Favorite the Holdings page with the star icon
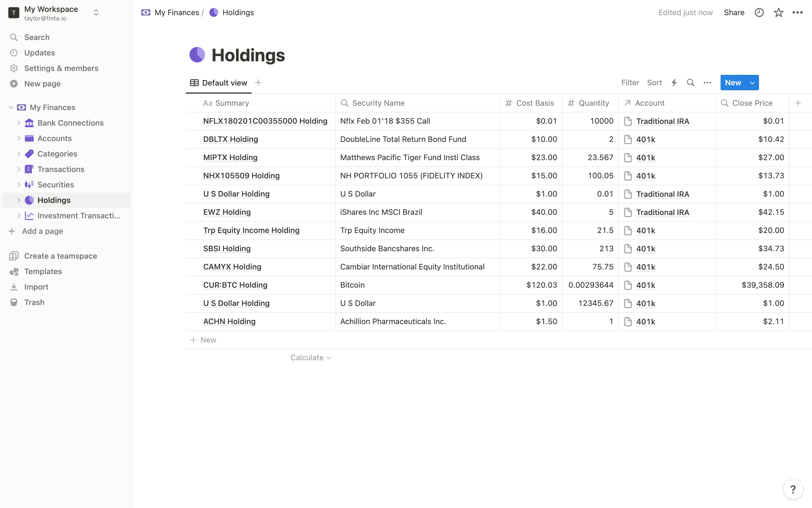The image size is (812, 508). click(x=778, y=12)
